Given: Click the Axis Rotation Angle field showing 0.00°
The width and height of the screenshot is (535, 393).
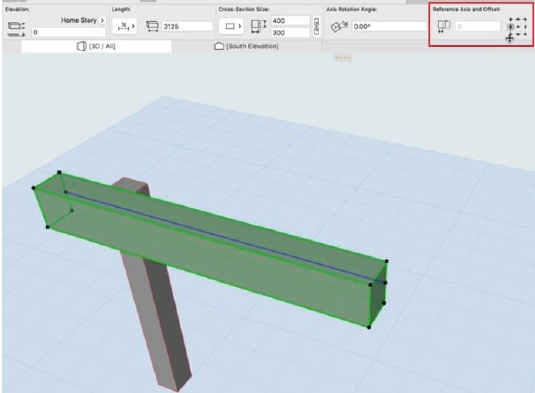Looking at the screenshot, I should click(x=389, y=26).
